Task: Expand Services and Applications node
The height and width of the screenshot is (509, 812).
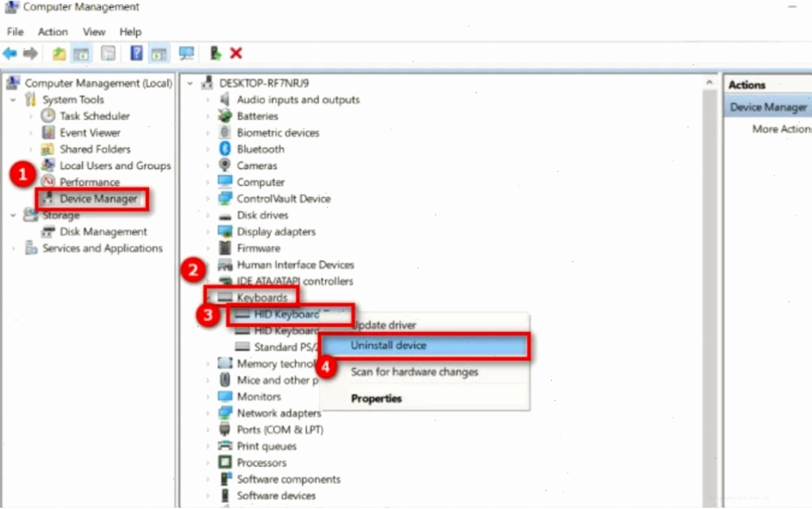Action: click(x=13, y=248)
